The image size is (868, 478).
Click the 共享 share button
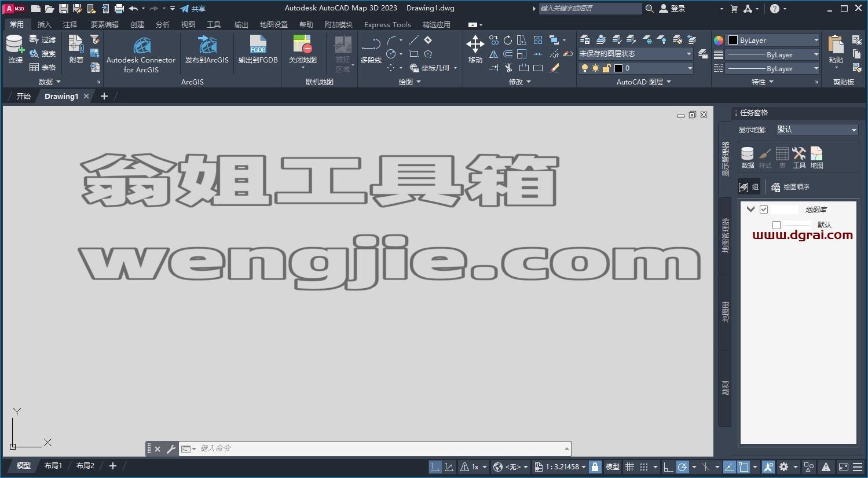point(193,9)
